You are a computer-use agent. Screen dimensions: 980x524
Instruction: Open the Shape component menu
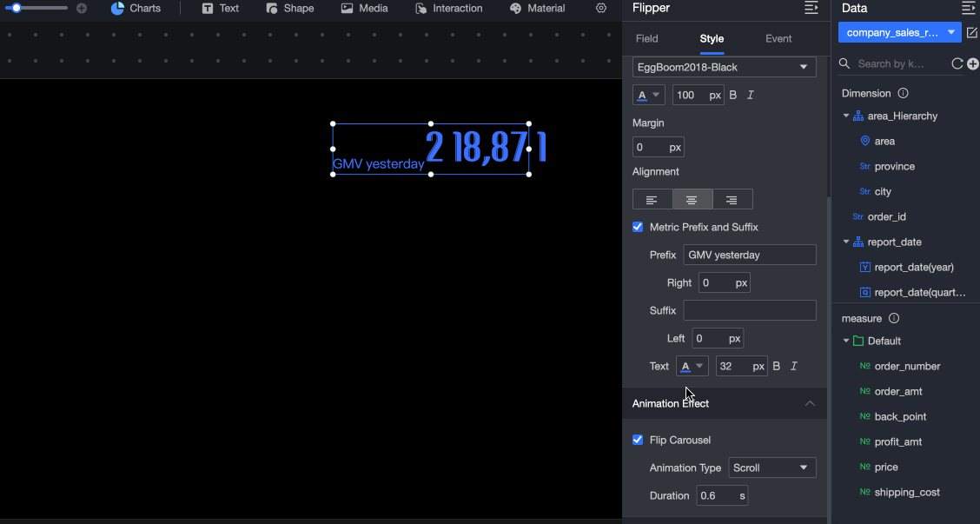click(x=289, y=8)
